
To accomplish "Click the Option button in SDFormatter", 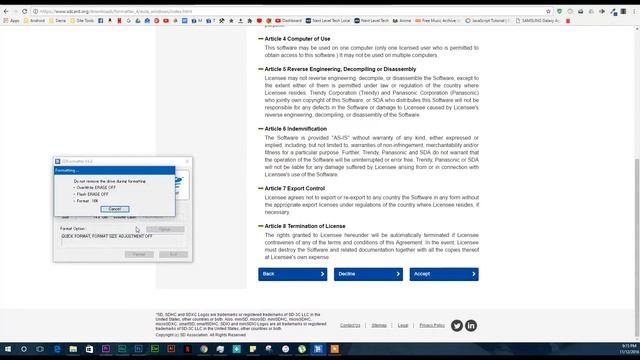I will [x=165, y=229].
